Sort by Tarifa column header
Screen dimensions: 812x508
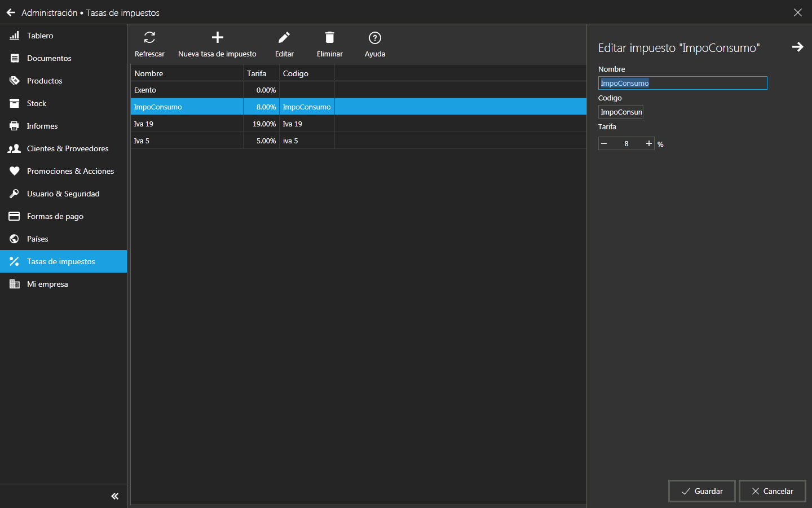tap(257, 73)
